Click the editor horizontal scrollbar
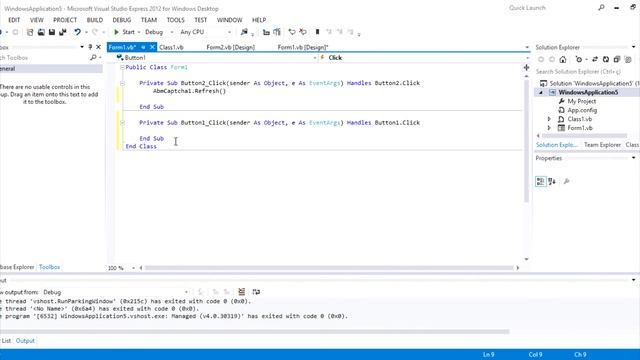This screenshot has width=640, height=360. pyautogui.click(x=329, y=268)
